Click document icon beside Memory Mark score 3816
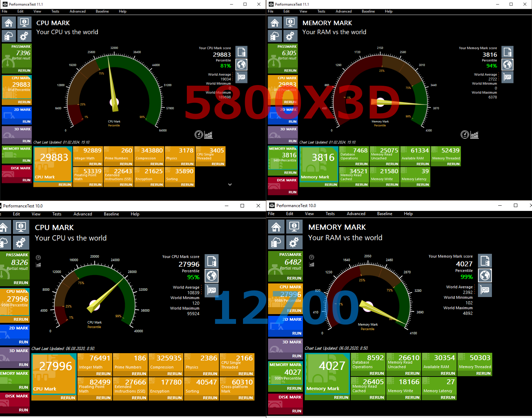This screenshot has width=532, height=418. [508, 52]
